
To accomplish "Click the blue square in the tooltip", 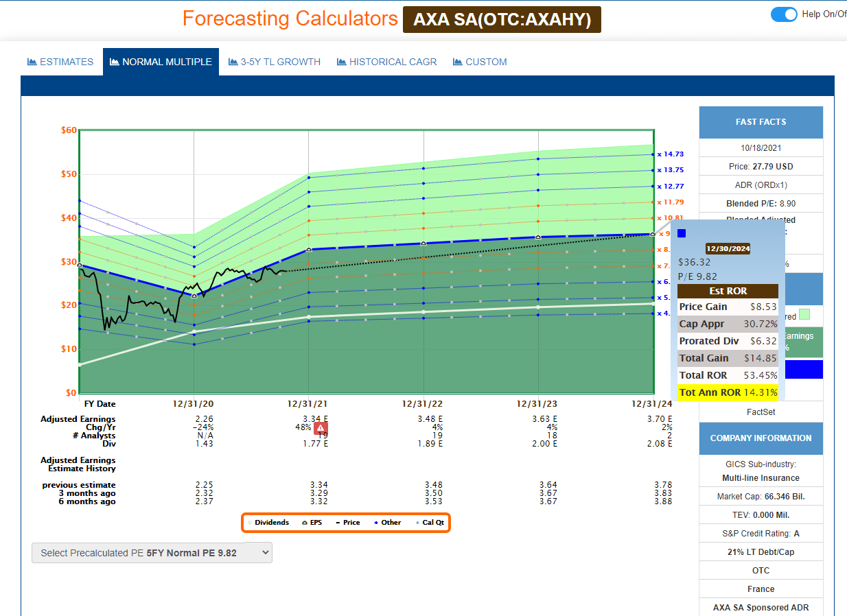I will click(682, 233).
